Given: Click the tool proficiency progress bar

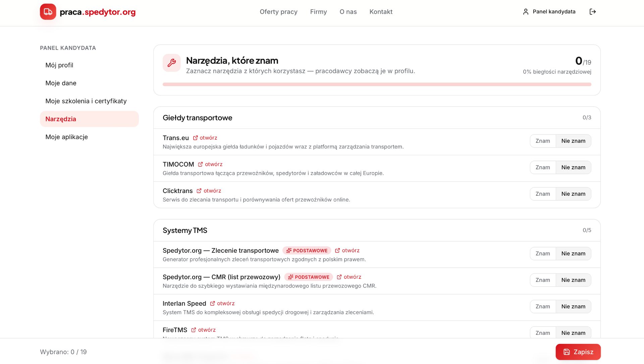Looking at the screenshot, I should 377,84.
